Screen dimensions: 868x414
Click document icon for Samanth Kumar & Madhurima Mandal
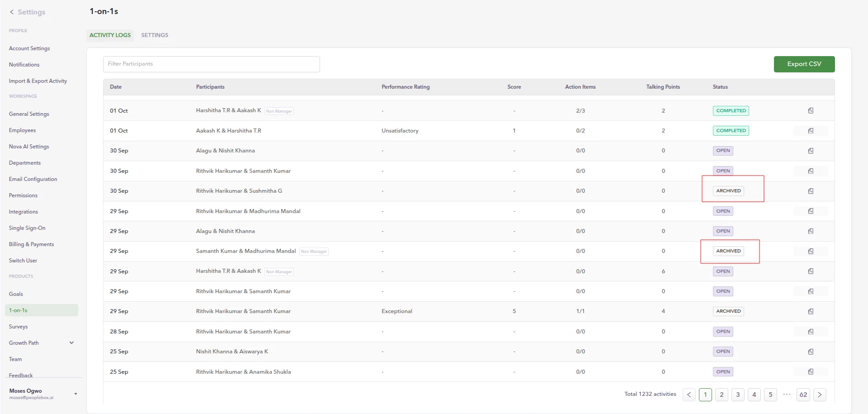pyautogui.click(x=811, y=251)
